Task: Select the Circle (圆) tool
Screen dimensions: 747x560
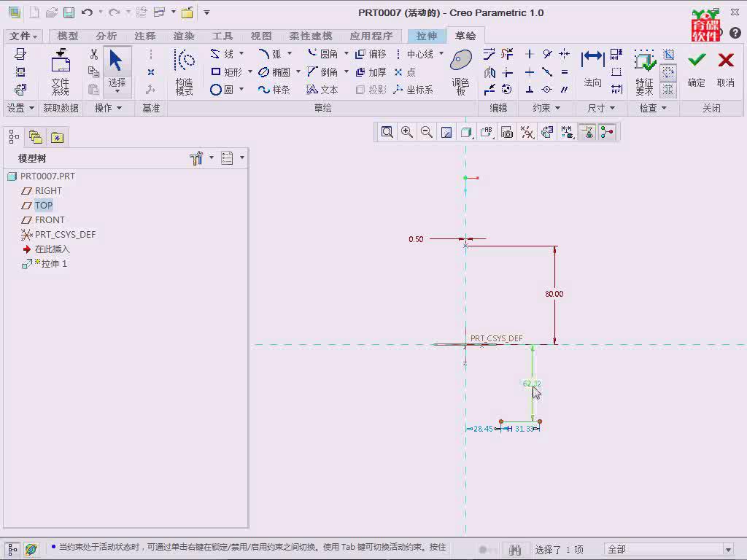Action: click(222, 90)
